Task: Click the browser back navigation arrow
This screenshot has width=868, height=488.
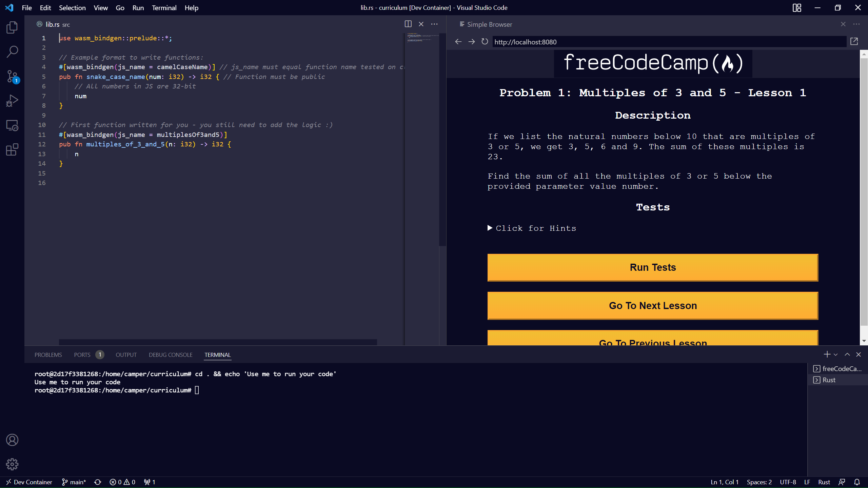Action: coord(458,41)
